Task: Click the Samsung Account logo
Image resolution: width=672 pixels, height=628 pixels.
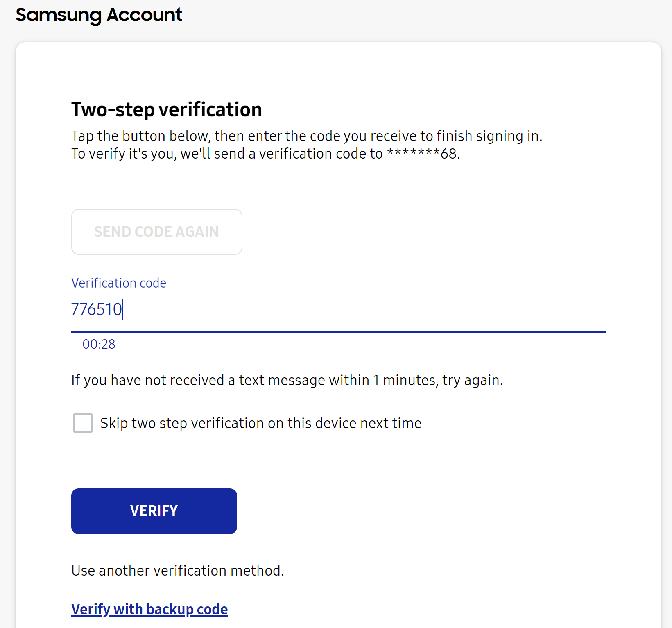Action: coord(99,16)
